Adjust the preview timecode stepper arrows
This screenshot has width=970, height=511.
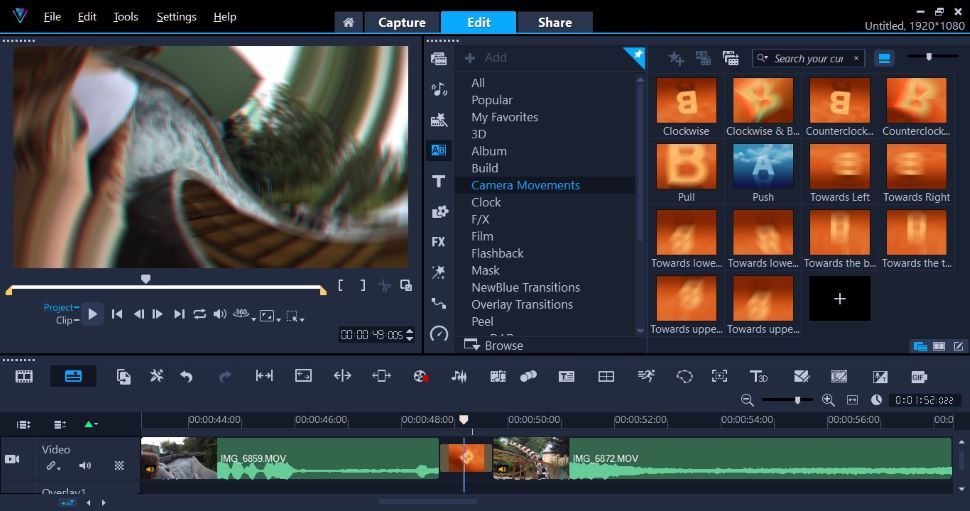click(x=410, y=335)
